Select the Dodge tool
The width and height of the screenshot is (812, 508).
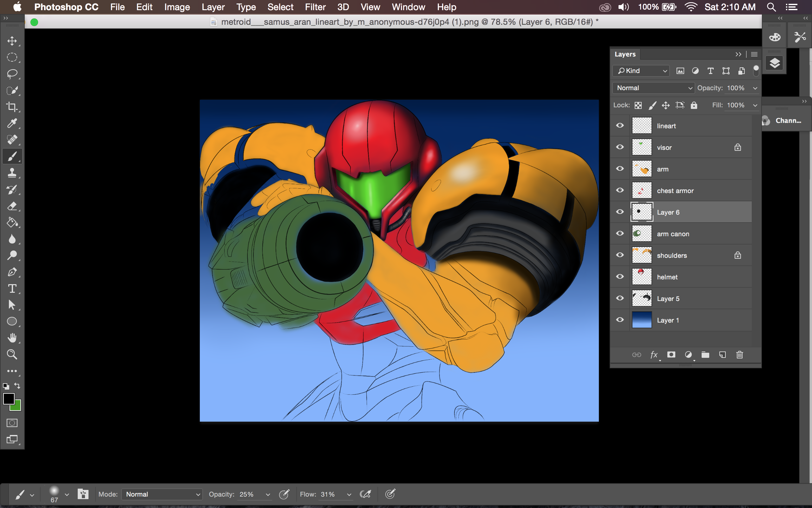[12, 255]
